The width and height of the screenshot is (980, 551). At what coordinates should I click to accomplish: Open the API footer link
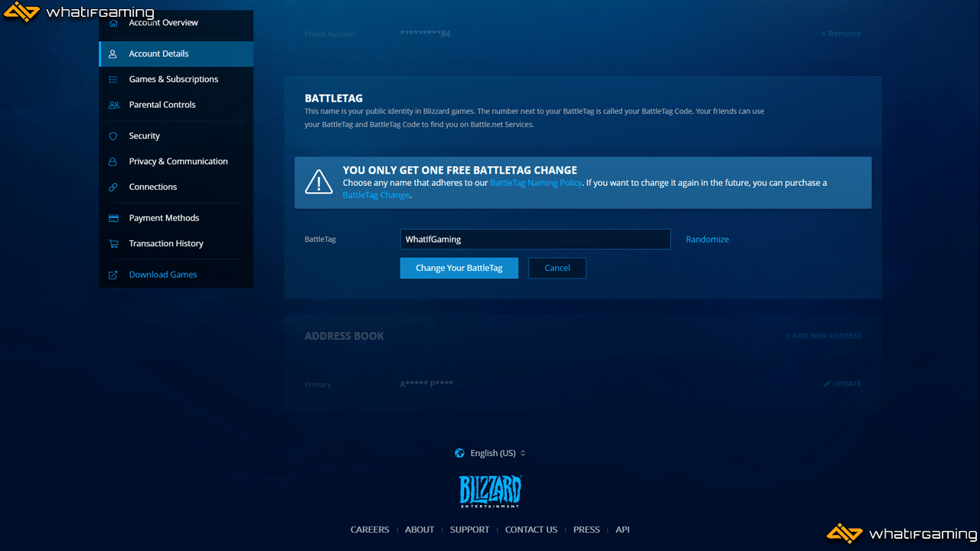622,530
